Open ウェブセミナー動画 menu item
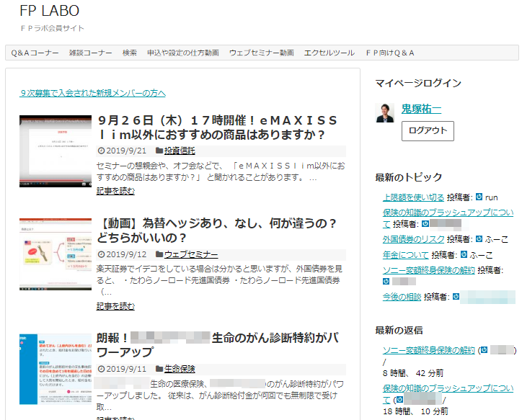Screen dimensions: 522x420 261,53
